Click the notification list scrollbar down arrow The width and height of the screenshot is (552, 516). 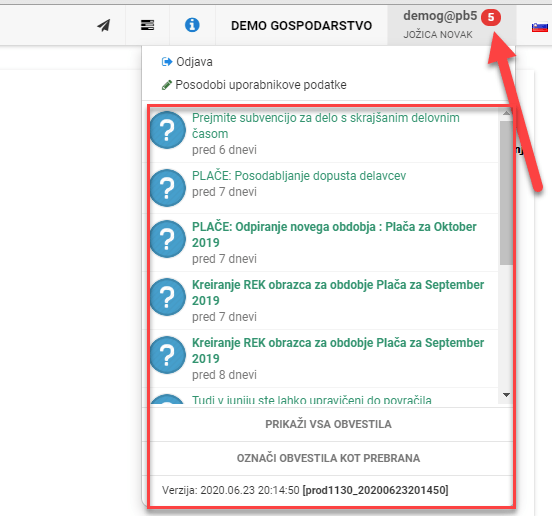click(506, 395)
